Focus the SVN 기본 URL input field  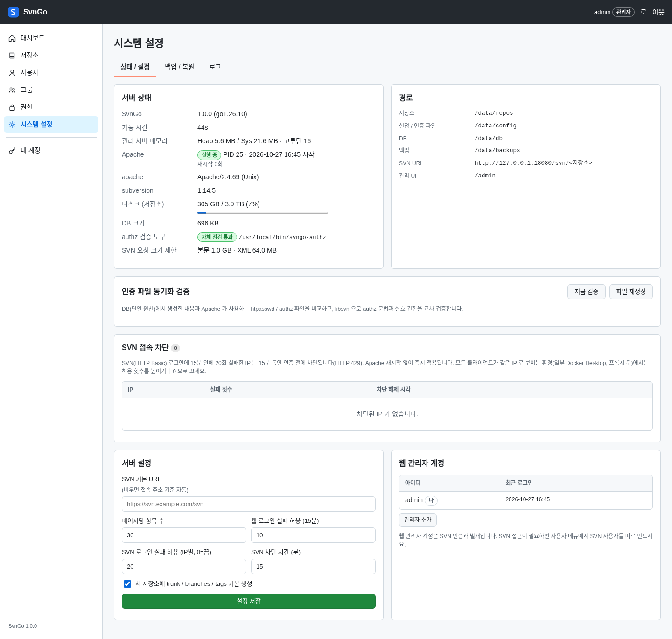click(x=249, y=504)
